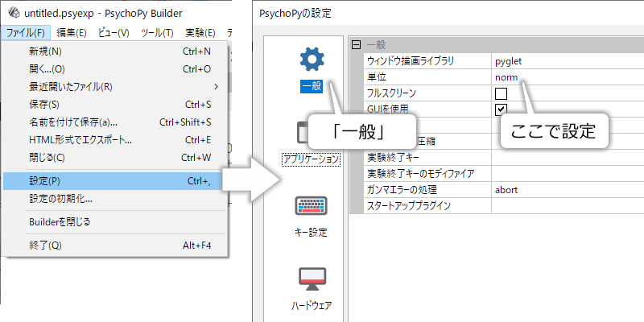Viewport: 644px width, 322px height.
Task: Open the ビュー(V) menu
Action: tap(114, 33)
